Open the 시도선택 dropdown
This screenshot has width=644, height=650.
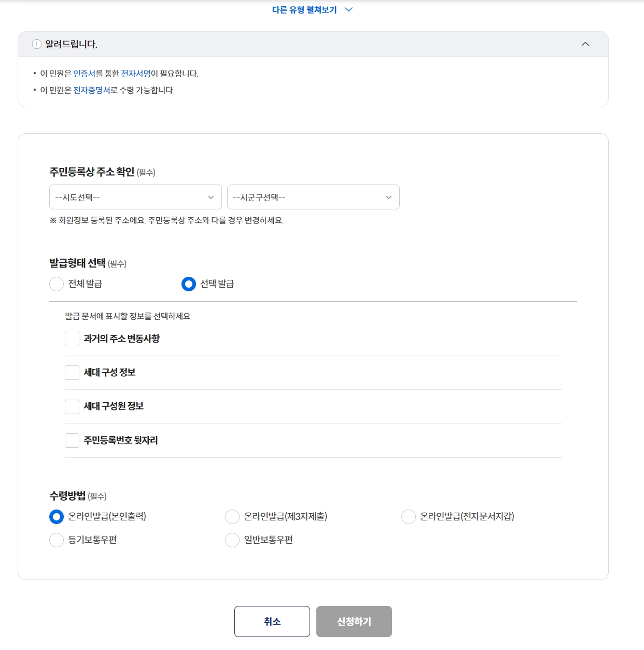point(135,197)
